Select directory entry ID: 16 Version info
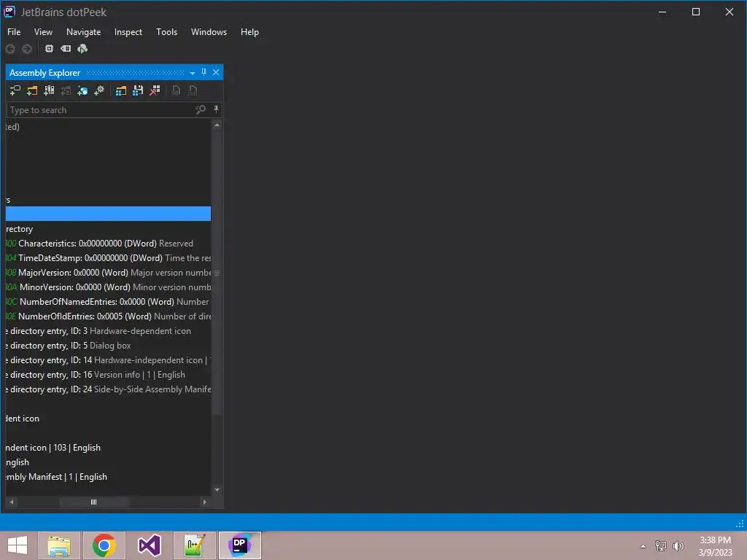This screenshot has width=747, height=560. [108, 375]
